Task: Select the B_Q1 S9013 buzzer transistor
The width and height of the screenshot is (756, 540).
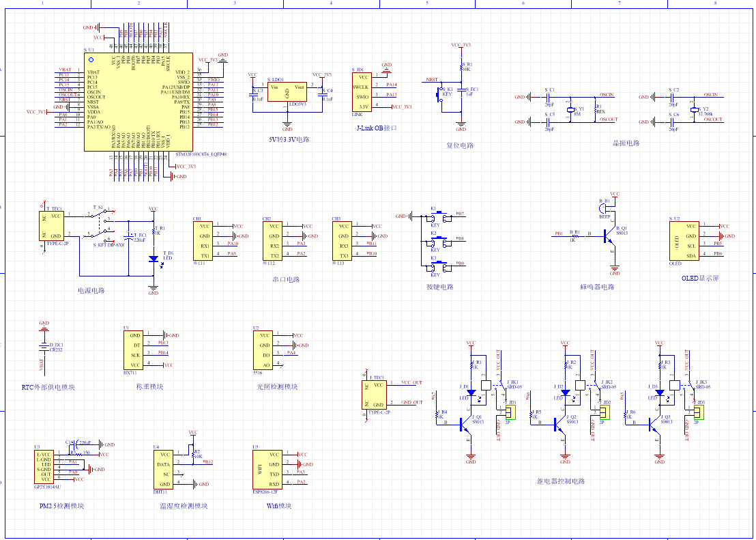Action: coord(607,236)
